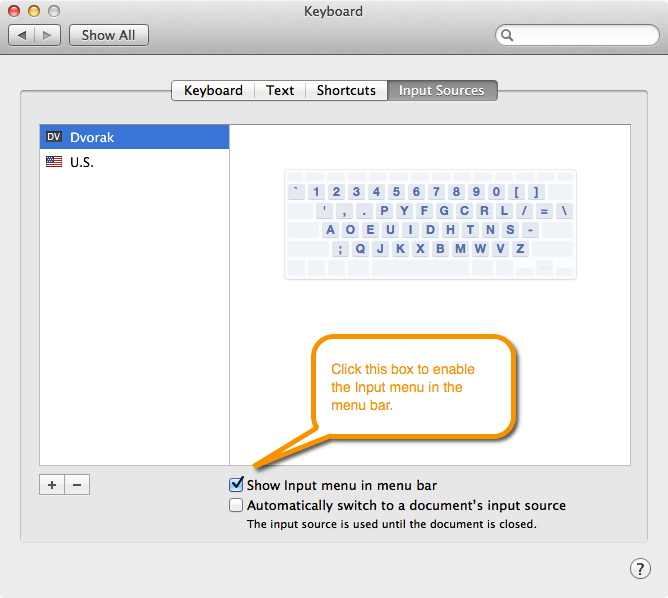Enable automatically switch to document's input source

click(x=237, y=505)
